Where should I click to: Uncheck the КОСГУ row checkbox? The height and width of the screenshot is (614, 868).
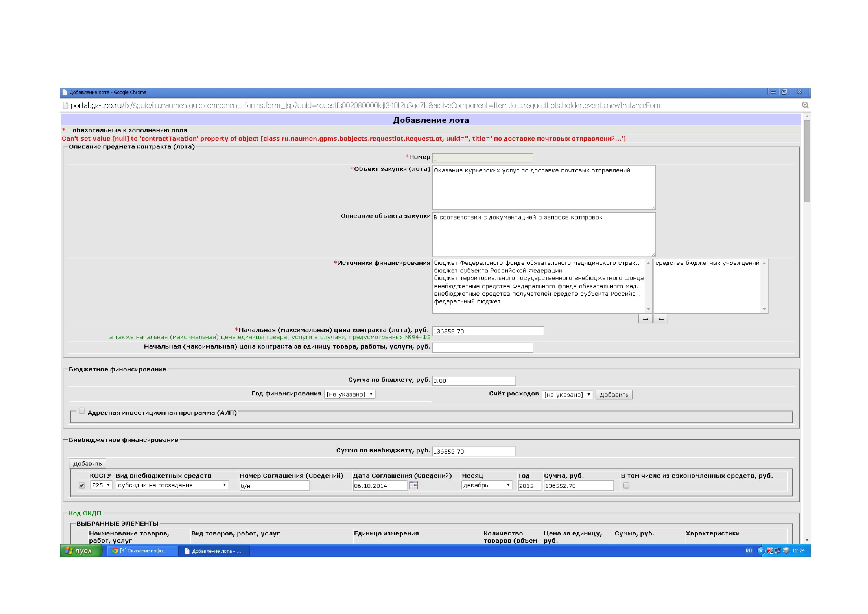coord(82,485)
